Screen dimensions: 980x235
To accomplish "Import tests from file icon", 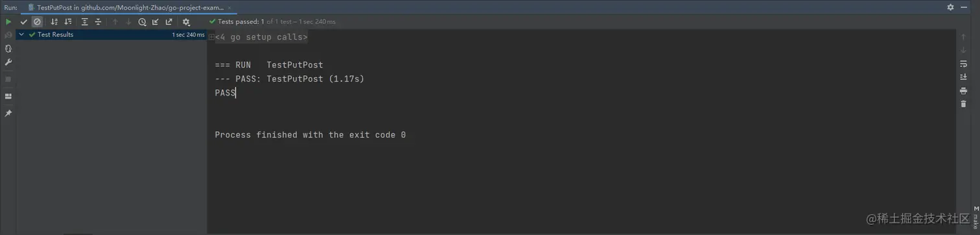I will point(156,22).
